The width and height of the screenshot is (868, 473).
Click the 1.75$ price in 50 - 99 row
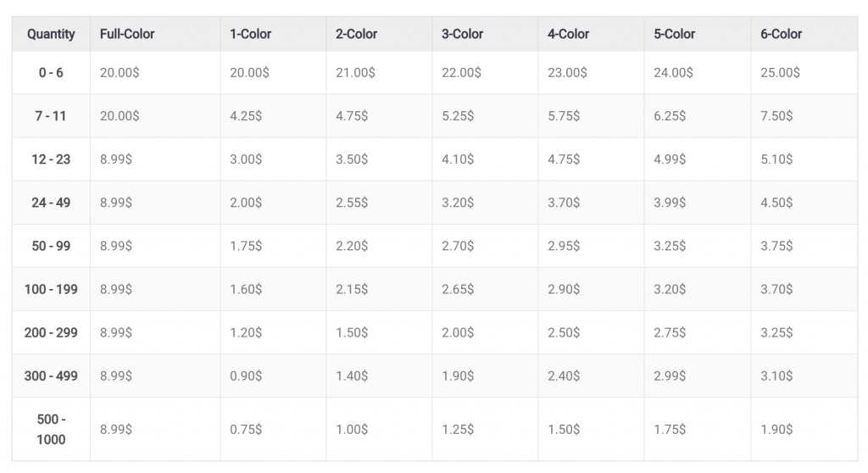[x=246, y=246]
